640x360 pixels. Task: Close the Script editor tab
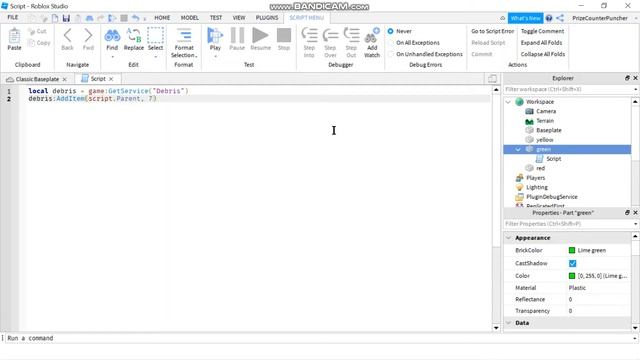tap(111, 79)
